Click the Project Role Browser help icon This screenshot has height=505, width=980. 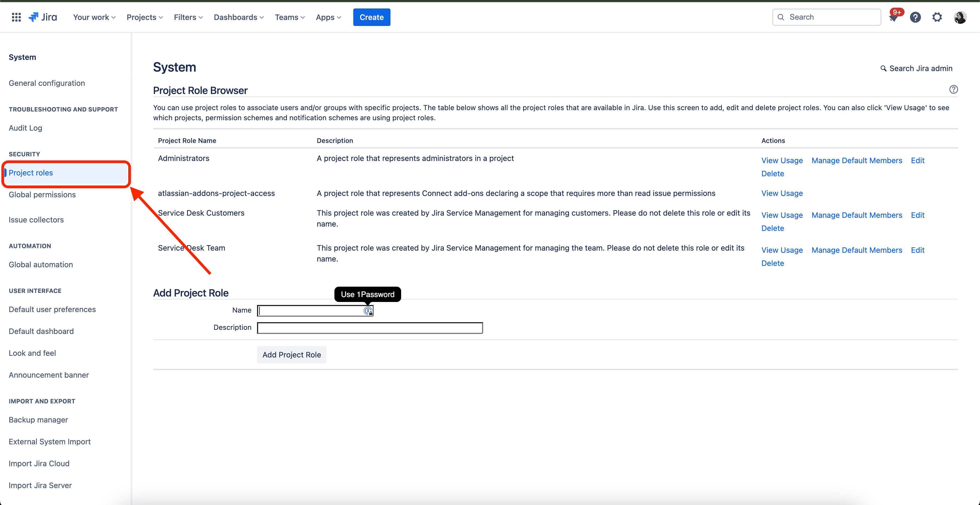coord(953,89)
